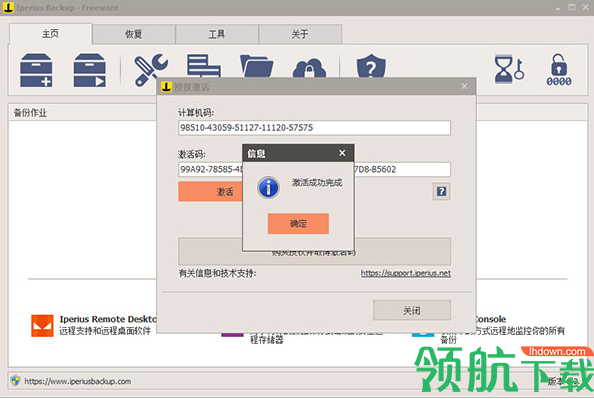Screen dimensions: 594x399
Task: Click the 计算机码 input field
Action: (x=314, y=128)
